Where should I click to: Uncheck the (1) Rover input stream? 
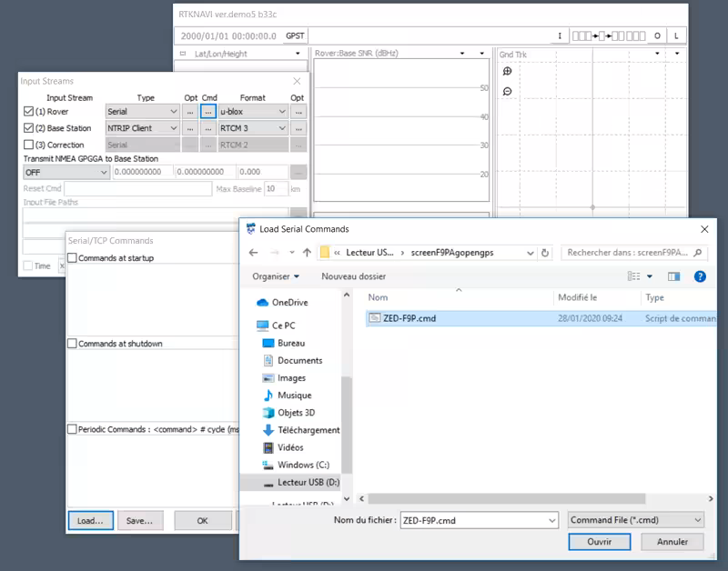28,112
